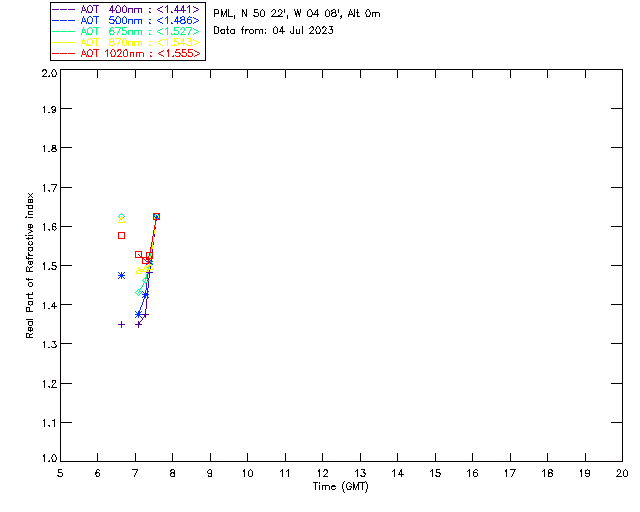
Task: Click the 1.2 label on the vertical axis
Action: 49,384
